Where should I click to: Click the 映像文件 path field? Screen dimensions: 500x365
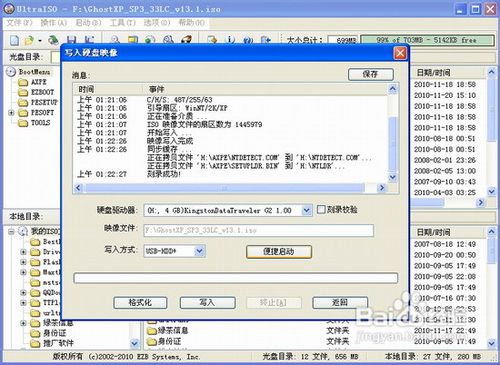[x=259, y=230]
